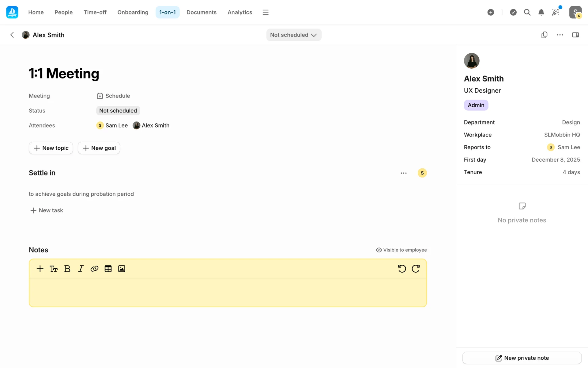Insert a link in the notes editor
This screenshot has height=368, width=588.
[94, 269]
